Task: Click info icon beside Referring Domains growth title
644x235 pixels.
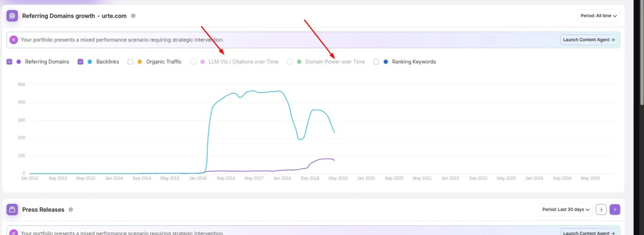Action: click(x=133, y=16)
